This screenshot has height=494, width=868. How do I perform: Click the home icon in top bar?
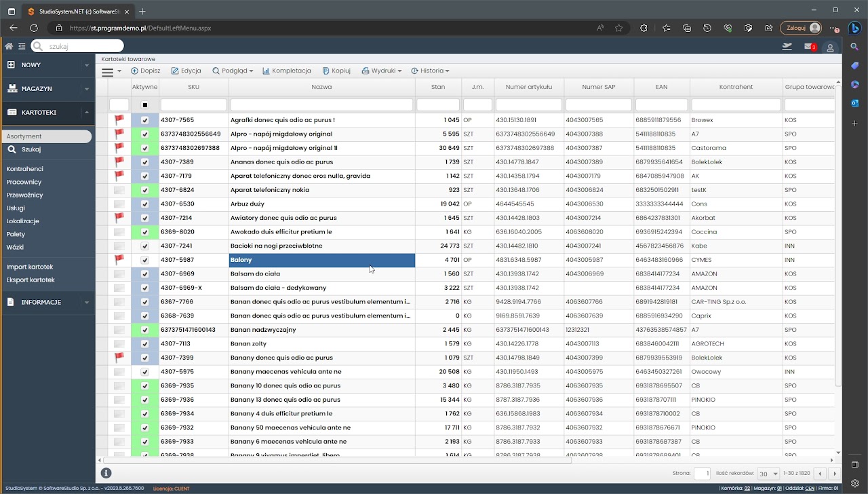coord(9,46)
